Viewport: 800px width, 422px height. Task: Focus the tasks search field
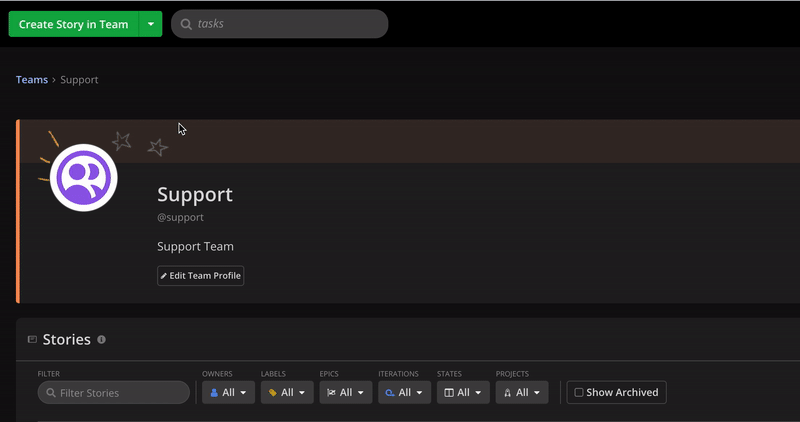(x=280, y=24)
